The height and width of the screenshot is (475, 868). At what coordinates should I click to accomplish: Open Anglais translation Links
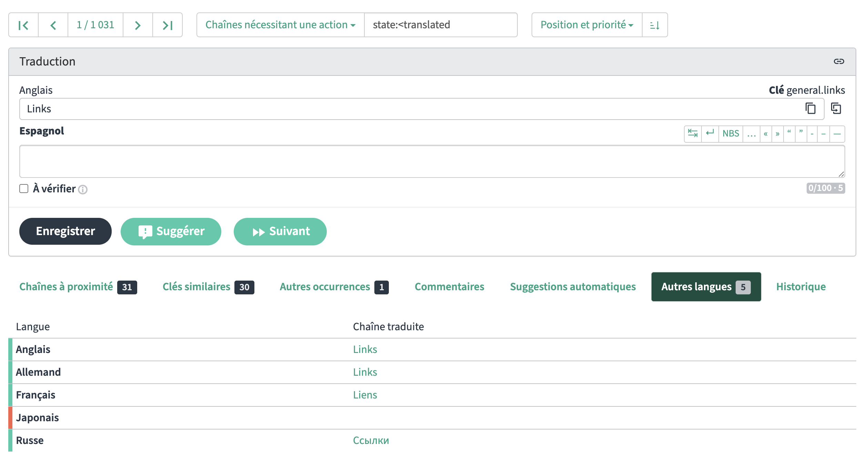365,350
